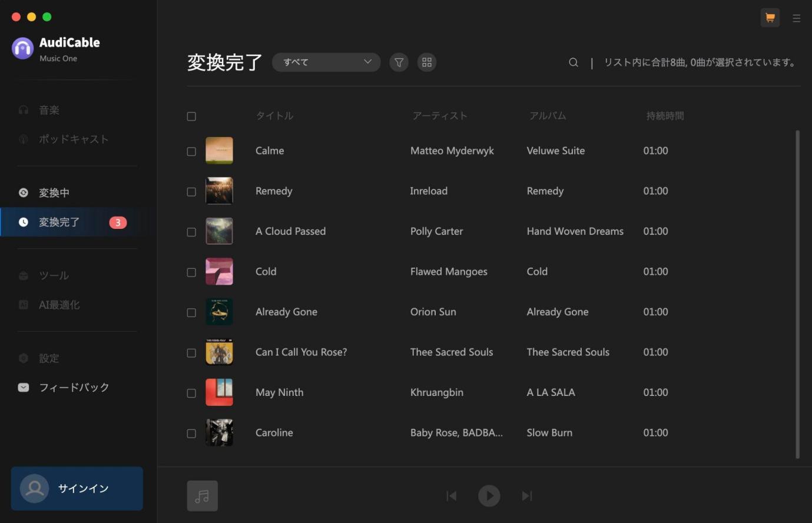Click the filter funnel icon

point(399,62)
